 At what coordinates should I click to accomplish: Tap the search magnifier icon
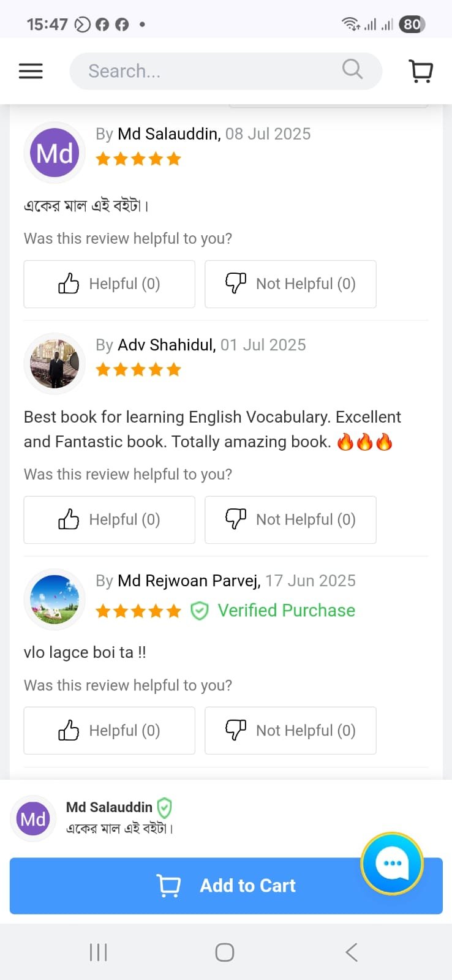[352, 69]
